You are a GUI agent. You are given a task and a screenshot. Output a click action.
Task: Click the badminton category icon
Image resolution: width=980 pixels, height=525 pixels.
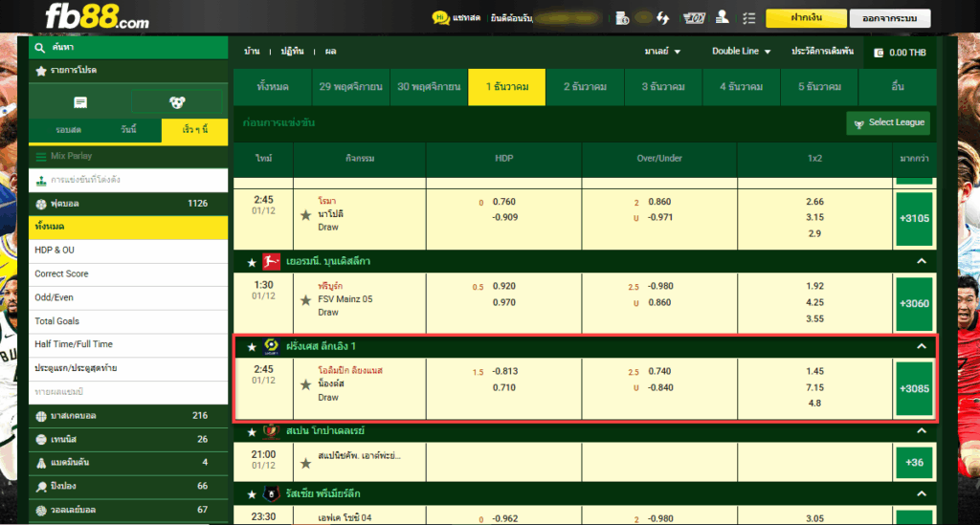41,463
